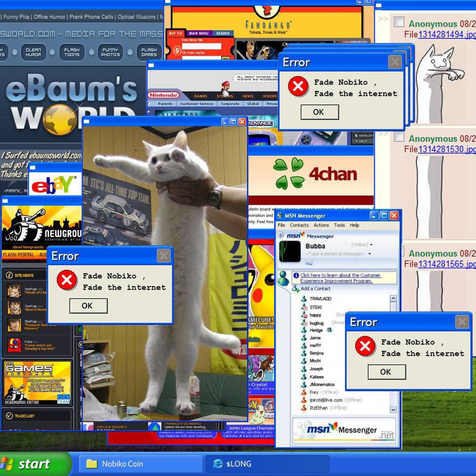Click the mobile icon next to Heidge
This screenshot has height=476, width=476.
pyautogui.click(x=329, y=330)
